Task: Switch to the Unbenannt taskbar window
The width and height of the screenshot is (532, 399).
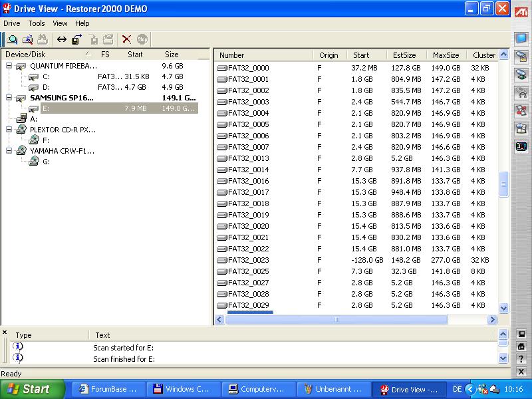Action: click(x=333, y=389)
